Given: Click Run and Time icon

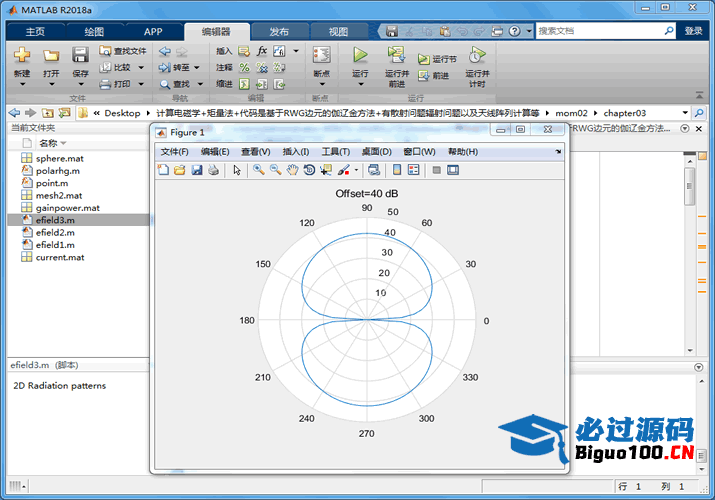Looking at the screenshot, I should [477, 55].
